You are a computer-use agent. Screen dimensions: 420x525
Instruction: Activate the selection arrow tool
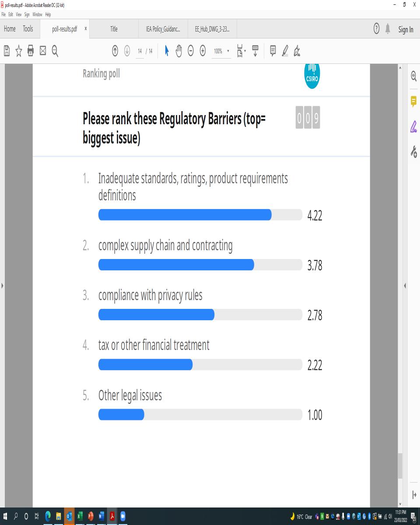tap(167, 51)
